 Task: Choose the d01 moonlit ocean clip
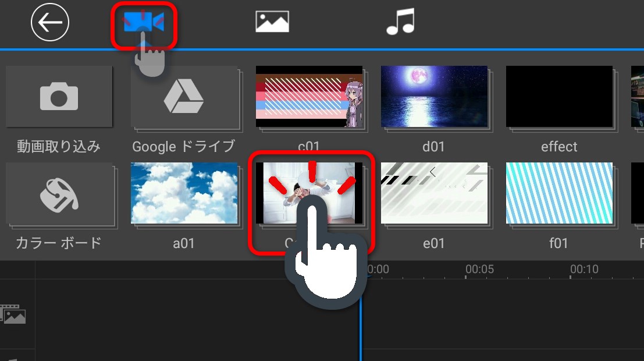(434, 97)
